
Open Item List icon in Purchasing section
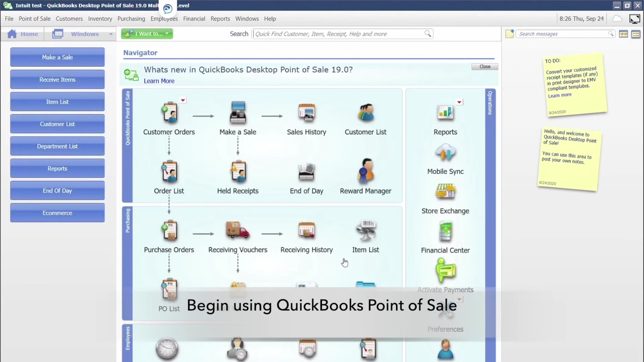pyautogui.click(x=366, y=231)
